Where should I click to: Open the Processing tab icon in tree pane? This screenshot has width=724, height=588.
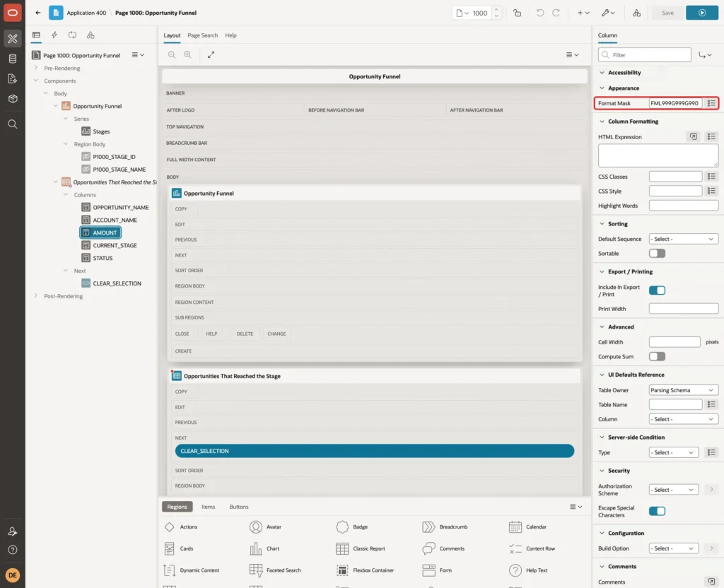click(73, 35)
